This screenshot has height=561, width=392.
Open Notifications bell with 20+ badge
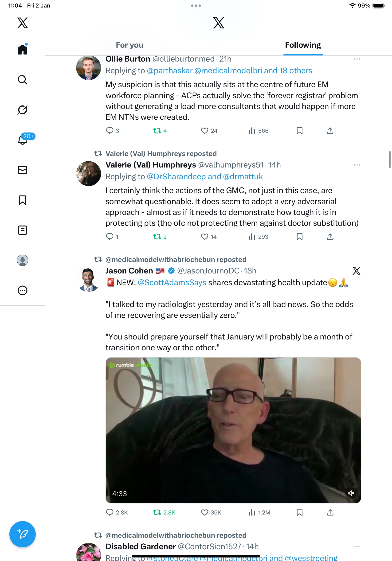[x=23, y=140]
